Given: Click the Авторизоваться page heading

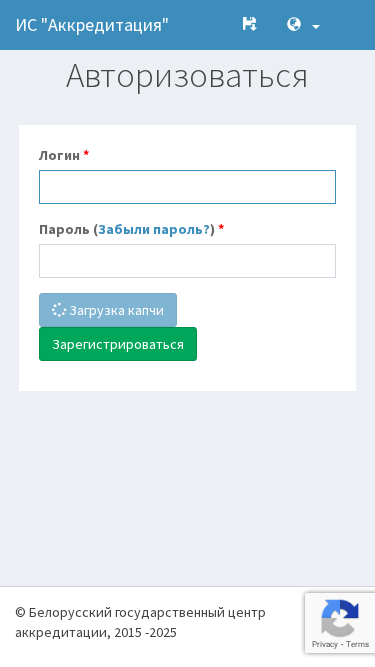Looking at the screenshot, I should point(187,76).
